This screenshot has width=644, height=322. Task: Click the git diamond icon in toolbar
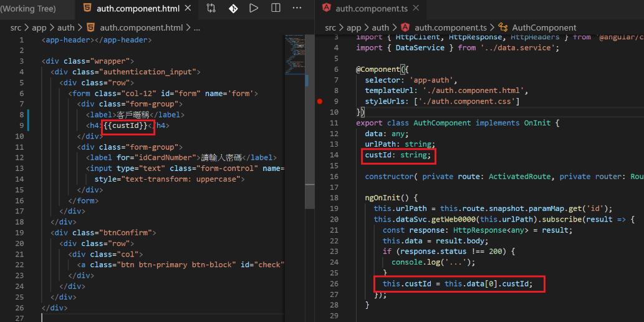[x=233, y=8]
